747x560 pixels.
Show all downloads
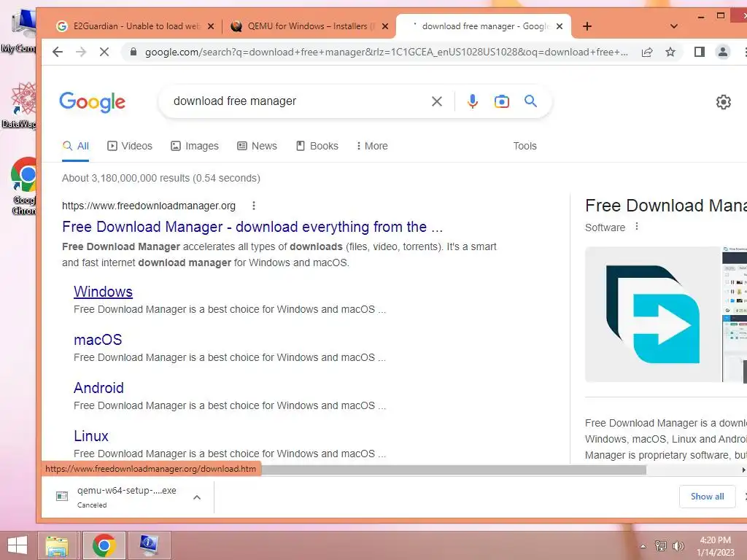pyautogui.click(x=707, y=497)
